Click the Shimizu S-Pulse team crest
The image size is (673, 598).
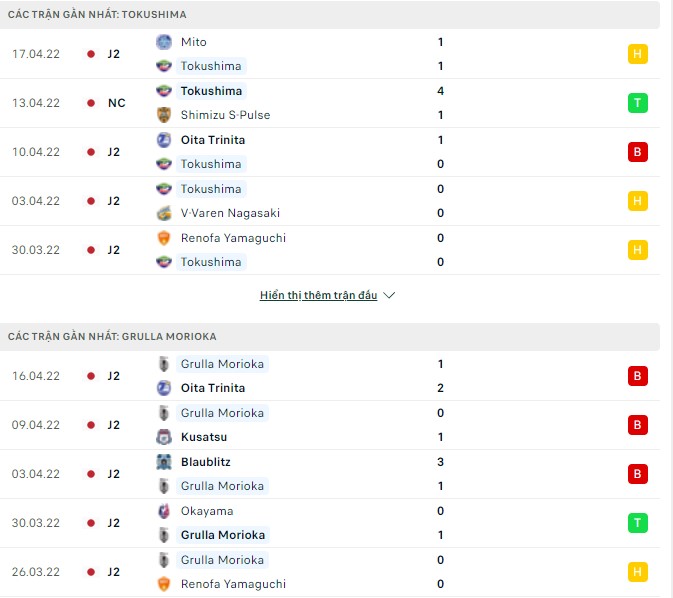[x=164, y=115]
